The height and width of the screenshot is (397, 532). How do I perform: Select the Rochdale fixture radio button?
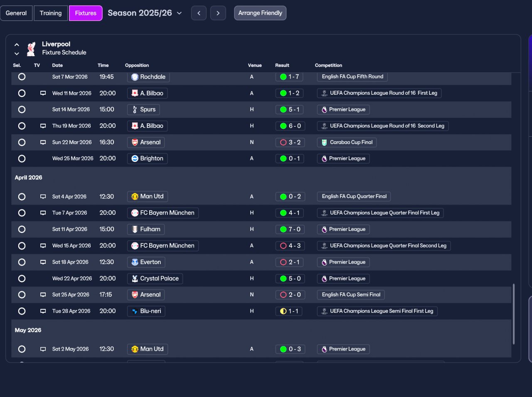click(x=22, y=77)
